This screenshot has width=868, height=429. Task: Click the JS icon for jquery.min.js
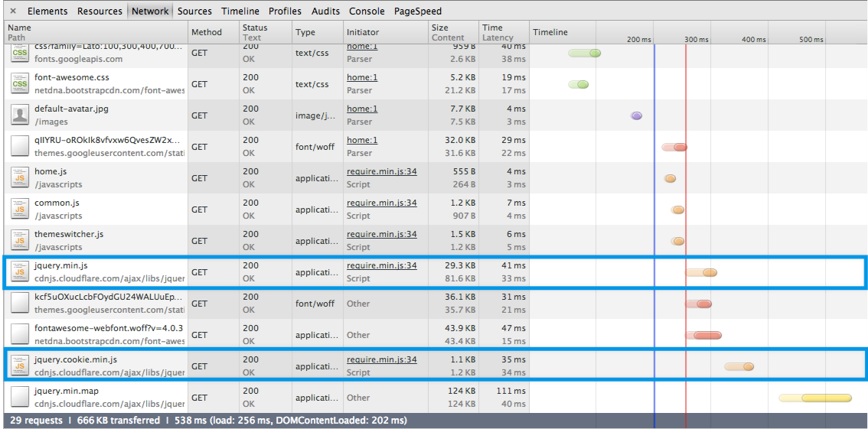[x=20, y=272]
